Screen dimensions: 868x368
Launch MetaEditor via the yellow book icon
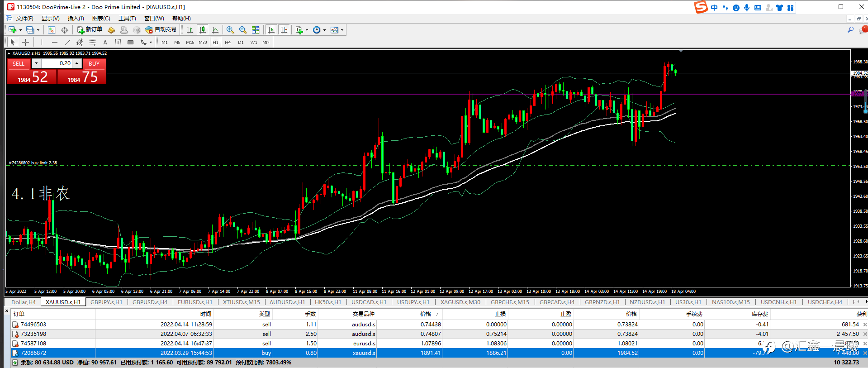(x=111, y=30)
